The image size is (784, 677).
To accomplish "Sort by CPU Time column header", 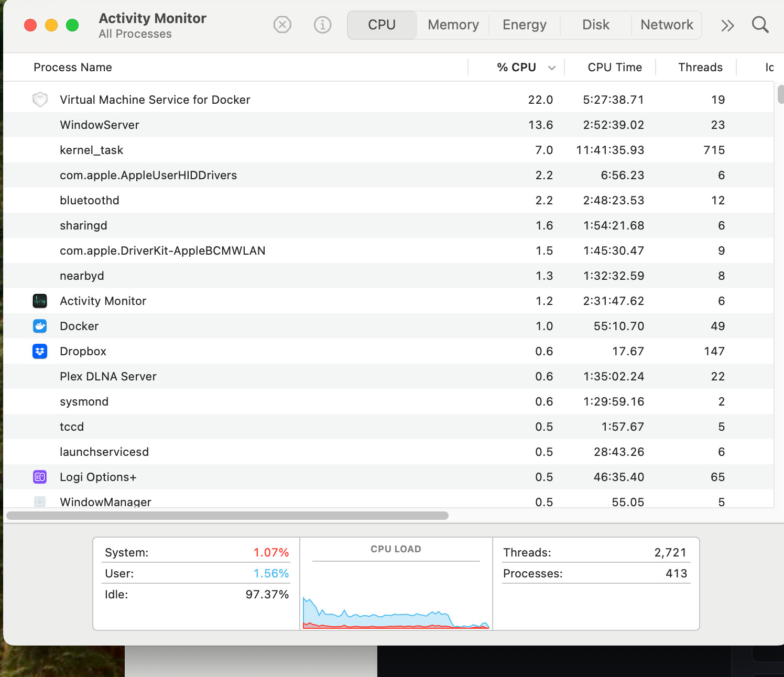I will click(615, 67).
